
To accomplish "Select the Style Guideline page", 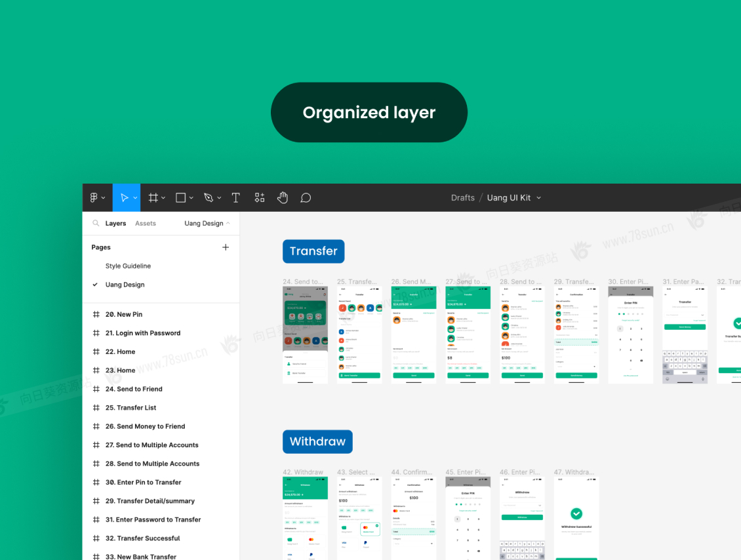I will pos(128,266).
